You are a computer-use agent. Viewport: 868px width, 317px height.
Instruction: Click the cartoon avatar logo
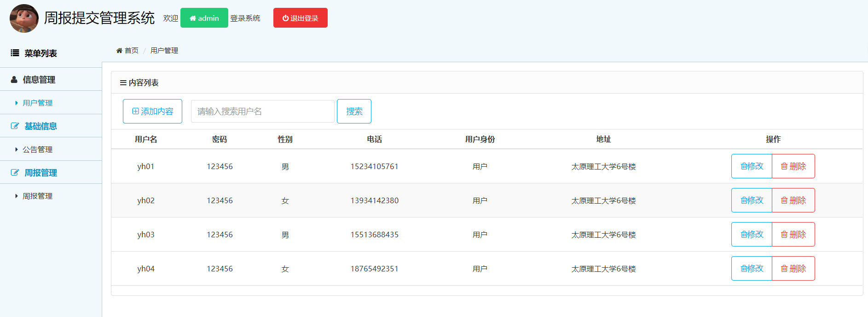(x=24, y=18)
